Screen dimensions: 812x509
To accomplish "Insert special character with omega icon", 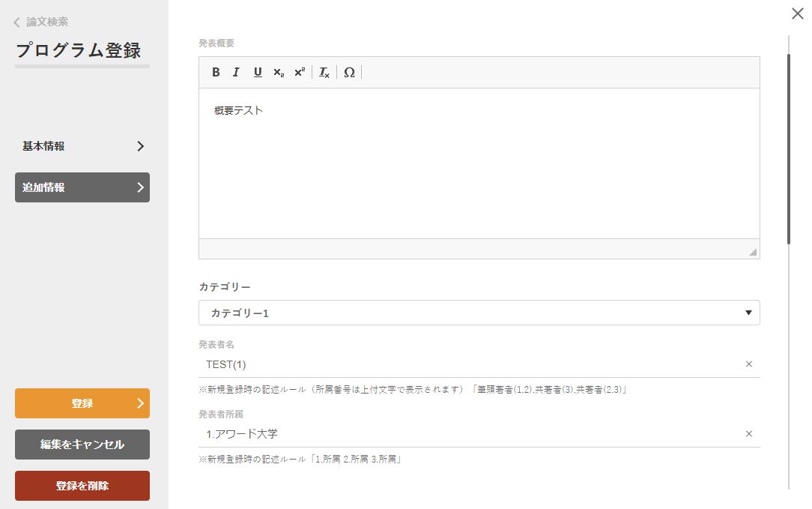I will 349,73.
